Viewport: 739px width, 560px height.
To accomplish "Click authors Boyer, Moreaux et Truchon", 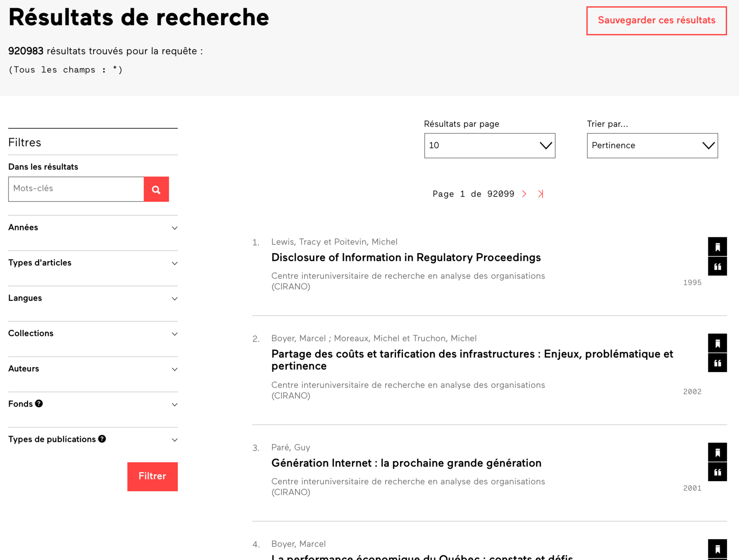I will 374,338.
